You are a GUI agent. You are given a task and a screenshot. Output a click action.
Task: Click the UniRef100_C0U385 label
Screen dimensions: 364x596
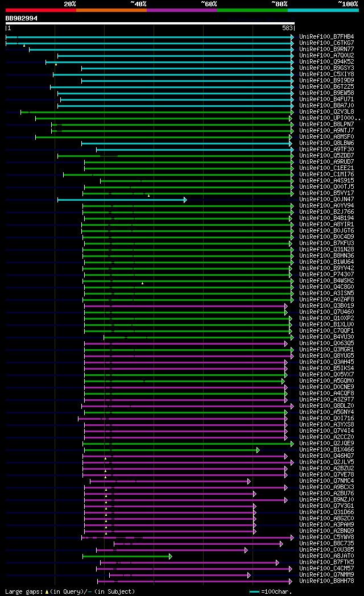coord(326,549)
